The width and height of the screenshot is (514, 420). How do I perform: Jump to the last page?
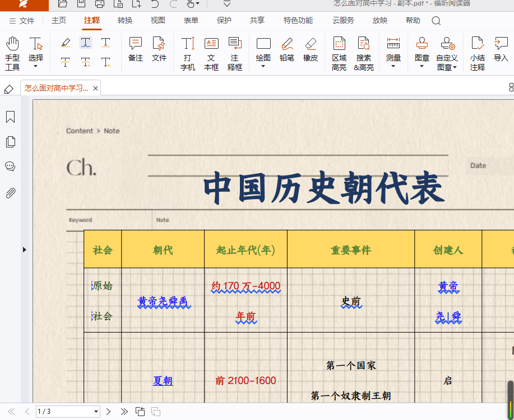[124, 412]
